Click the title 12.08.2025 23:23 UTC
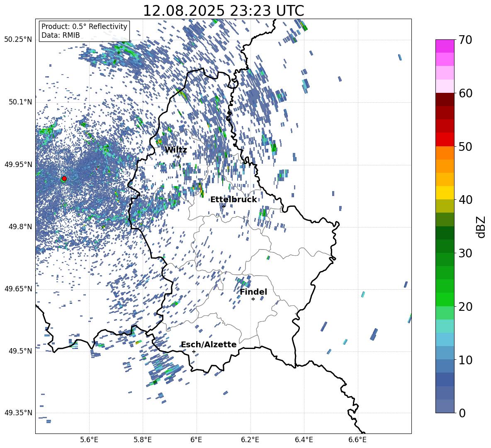The width and height of the screenshot is (491, 448). pyautogui.click(x=224, y=11)
